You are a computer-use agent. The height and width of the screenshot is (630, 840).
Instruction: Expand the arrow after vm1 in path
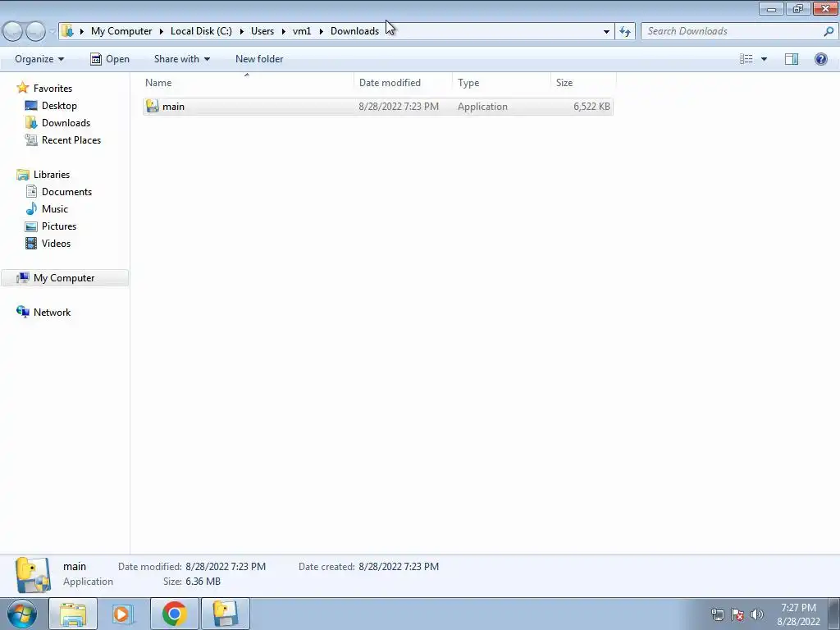pyautogui.click(x=321, y=31)
